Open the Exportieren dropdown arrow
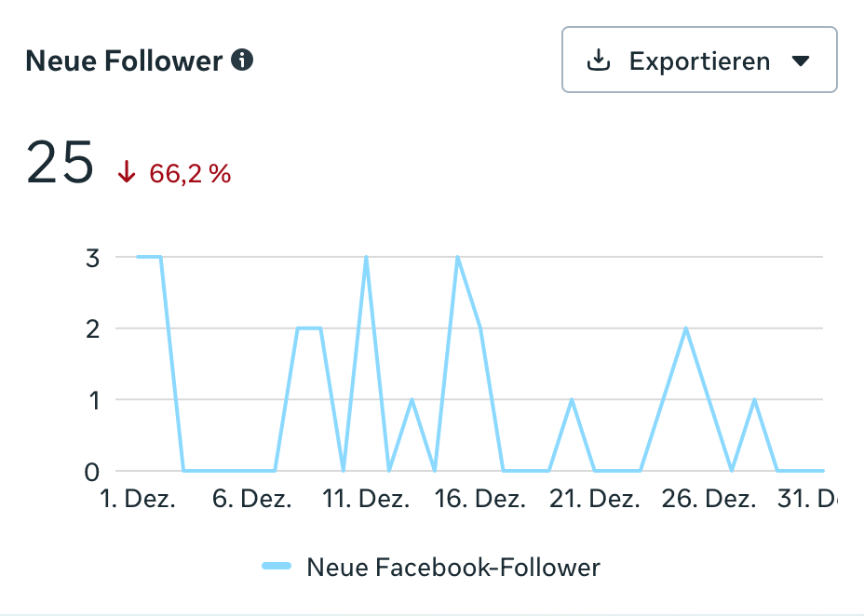Image resolution: width=864 pixels, height=616 pixels. pos(801,61)
